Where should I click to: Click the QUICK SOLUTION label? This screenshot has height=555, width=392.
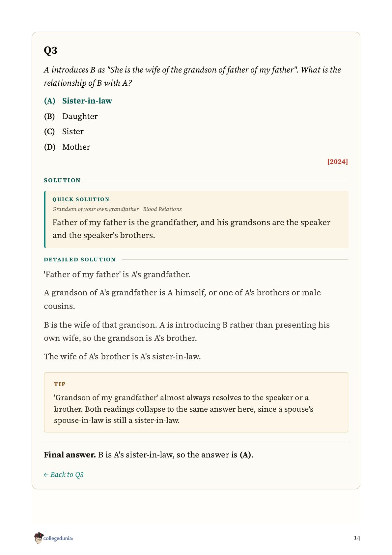click(81, 199)
